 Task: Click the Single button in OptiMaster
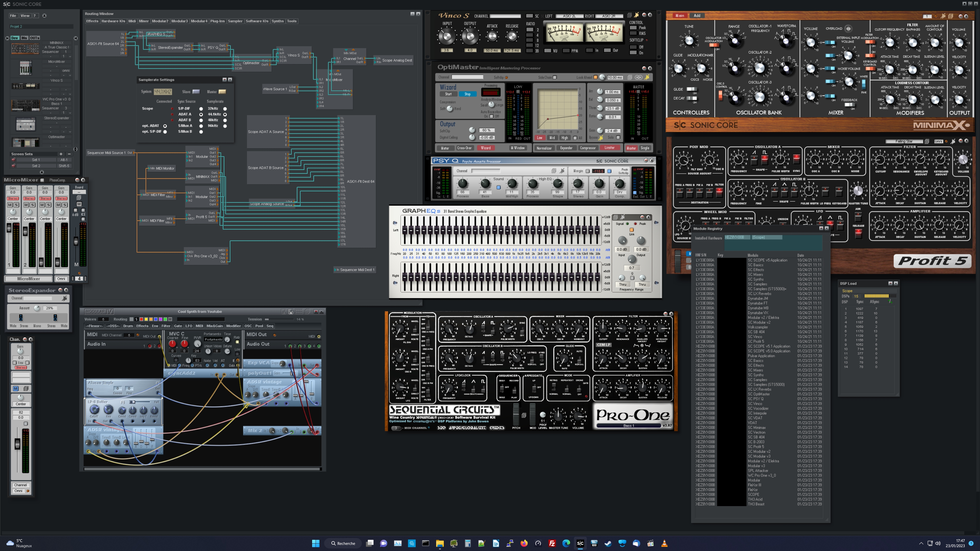tap(645, 148)
